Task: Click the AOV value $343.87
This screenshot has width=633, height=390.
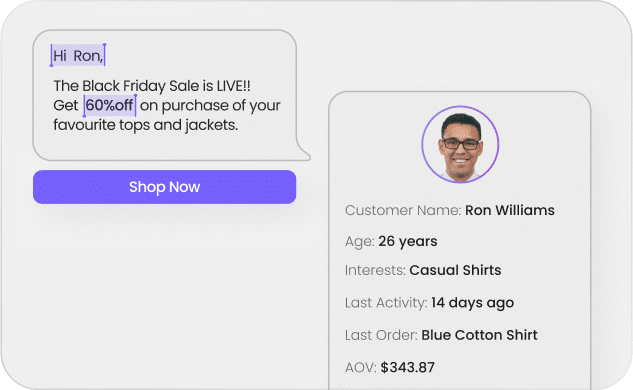Action: point(407,367)
